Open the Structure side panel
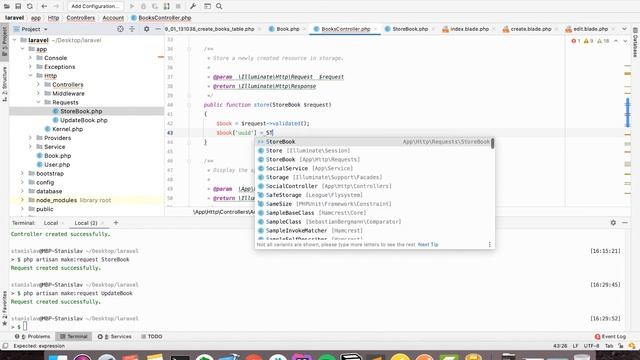Image resolution: width=640 pixels, height=360 pixels. (4, 84)
